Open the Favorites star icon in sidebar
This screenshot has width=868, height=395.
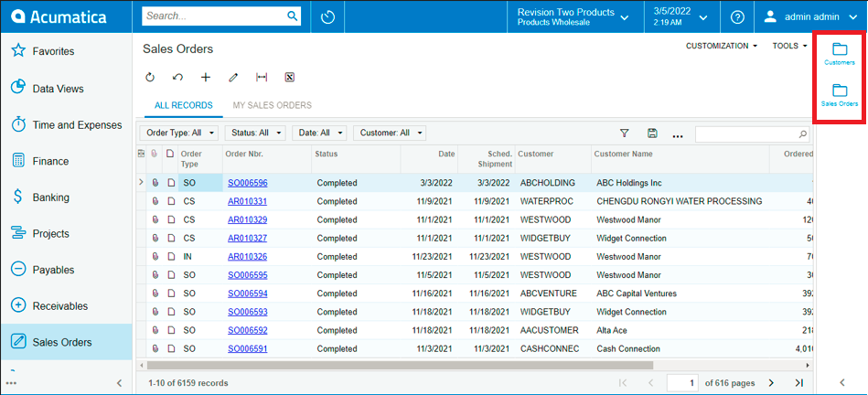(19, 51)
